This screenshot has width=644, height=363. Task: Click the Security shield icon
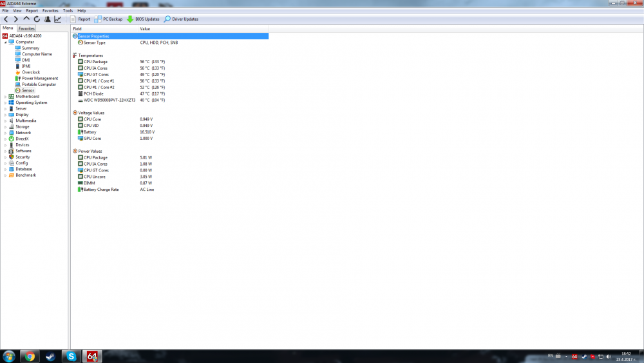tap(12, 157)
